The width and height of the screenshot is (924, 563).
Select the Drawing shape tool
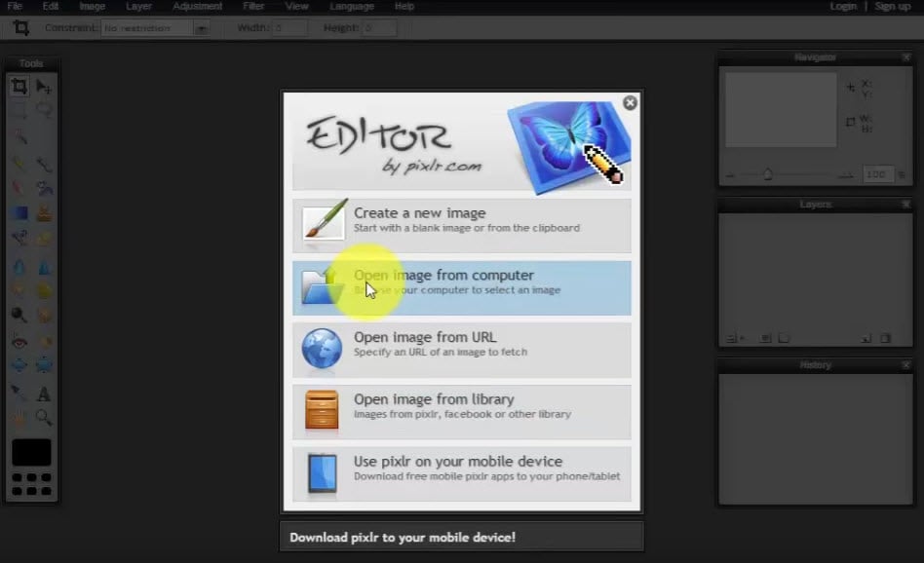point(44,238)
